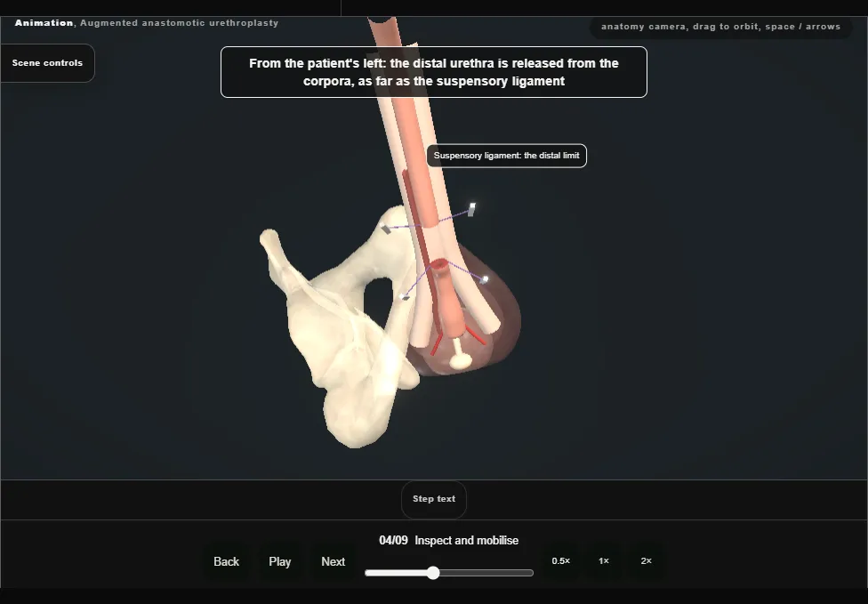Image resolution: width=868 pixels, height=604 pixels.
Task: Click the pelvic bone model
Action: pos(343,332)
